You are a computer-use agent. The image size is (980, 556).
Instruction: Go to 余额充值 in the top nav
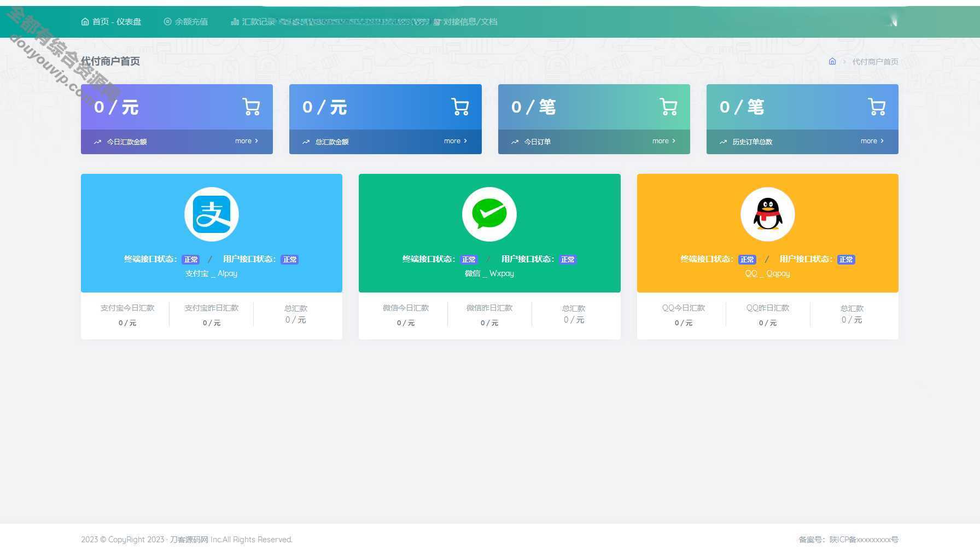(185, 22)
